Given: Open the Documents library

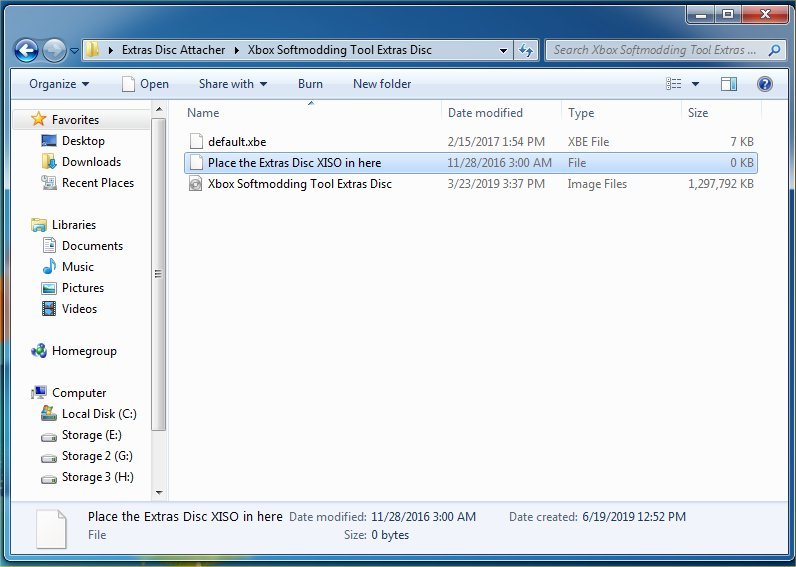Looking at the screenshot, I should pyautogui.click(x=92, y=246).
